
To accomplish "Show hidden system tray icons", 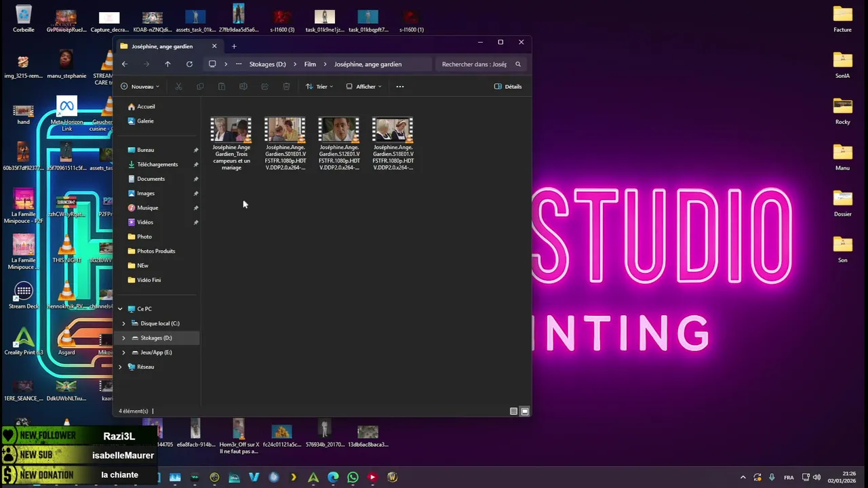I will pos(743,477).
